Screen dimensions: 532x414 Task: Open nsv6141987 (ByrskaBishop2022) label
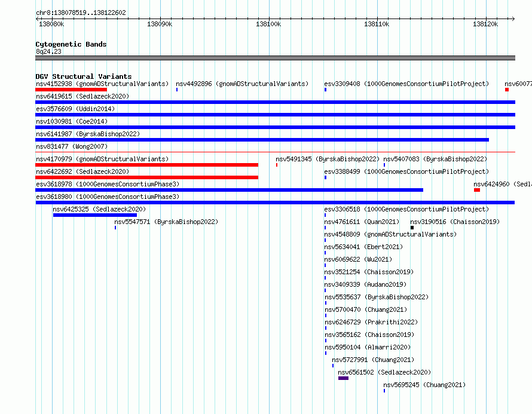88,134
